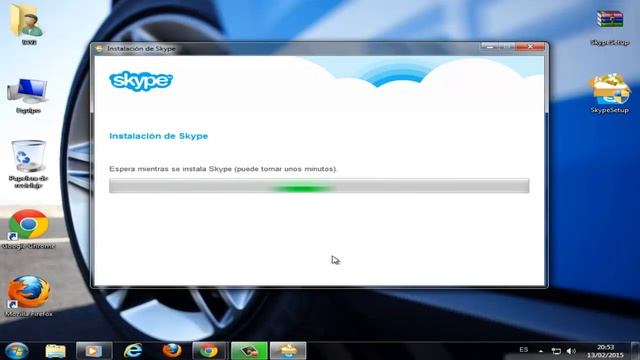The height and width of the screenshot is (360, 640).
Task: Open the media player taskbar button
Action: point(94,351)
